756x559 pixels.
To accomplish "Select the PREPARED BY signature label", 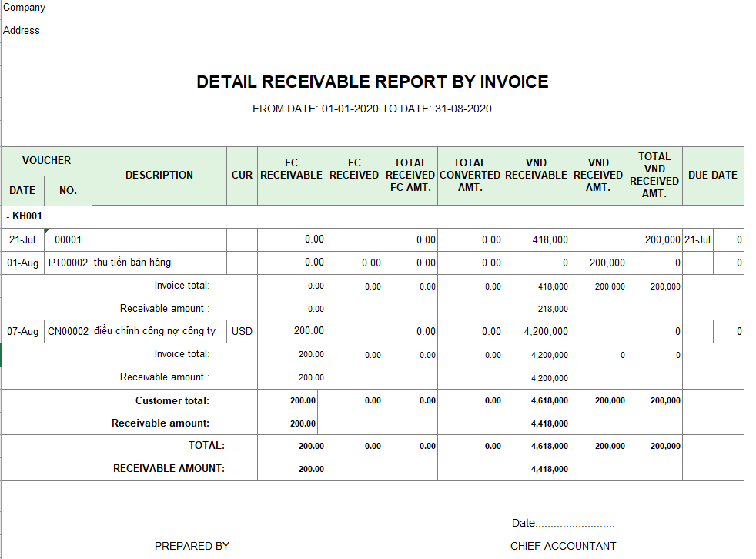I will (x=192, y=546).
